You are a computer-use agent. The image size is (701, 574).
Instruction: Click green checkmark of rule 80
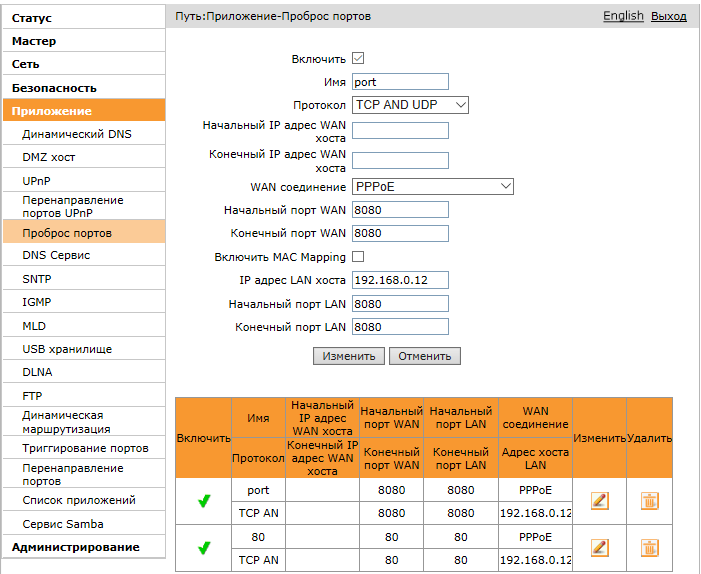pos(204,548)
